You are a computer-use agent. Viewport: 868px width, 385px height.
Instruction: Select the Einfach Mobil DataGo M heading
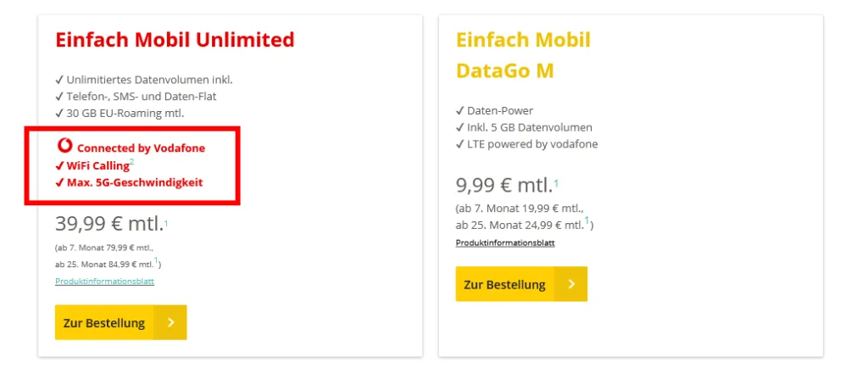pos(523,55)
